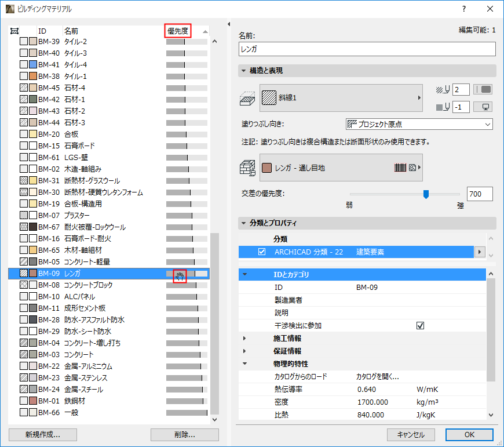Open the レンガ - 通し目地 surface selector

341,168
